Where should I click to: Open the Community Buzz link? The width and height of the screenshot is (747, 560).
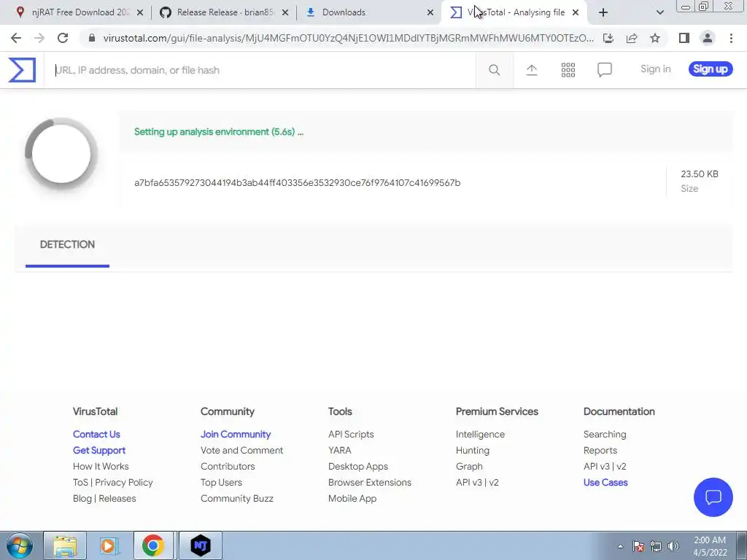point(237,499)
